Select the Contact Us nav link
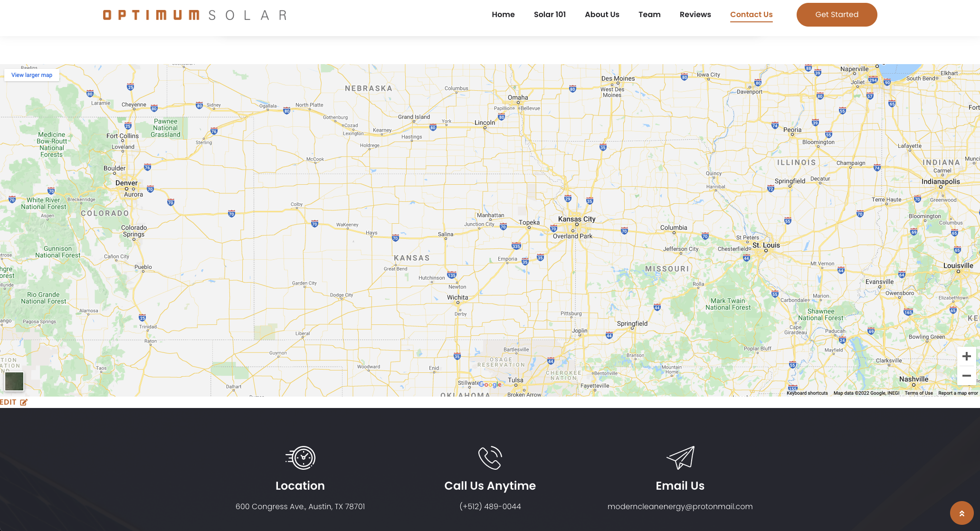This screenshot has width=980, height=531. tap(751, 15)
